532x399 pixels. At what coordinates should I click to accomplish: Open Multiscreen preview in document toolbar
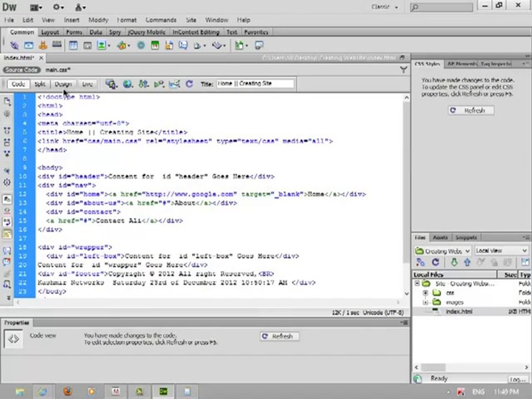(111, 84)
